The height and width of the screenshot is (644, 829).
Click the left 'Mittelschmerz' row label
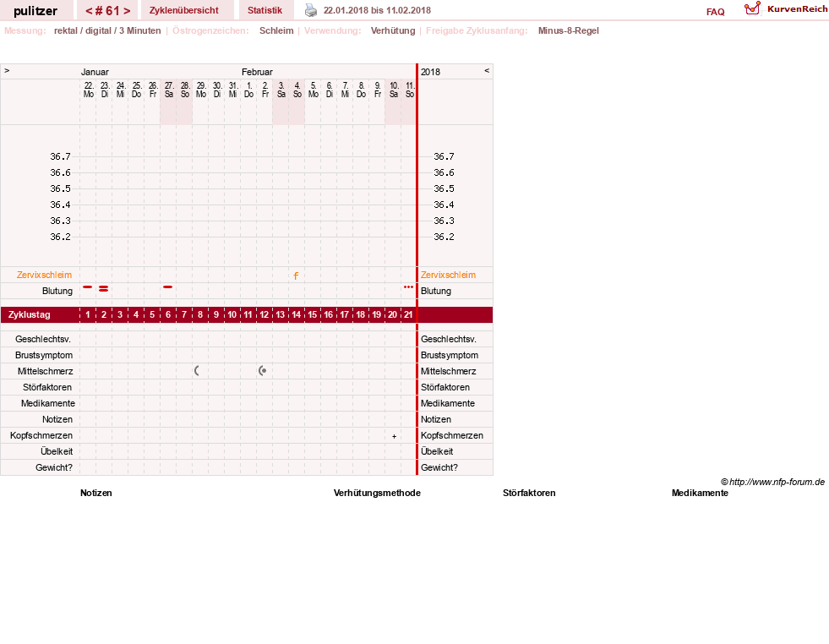(x=45, y=371)
